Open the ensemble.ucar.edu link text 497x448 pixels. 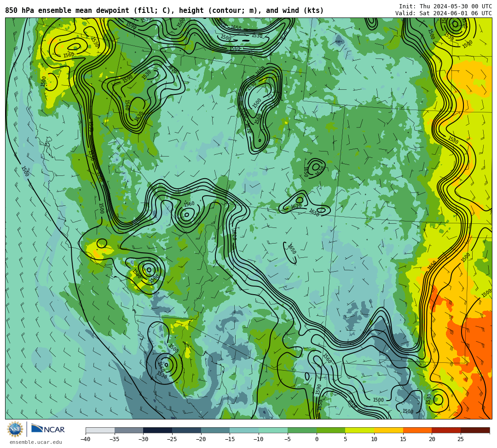pyautogui.click(x=36, y=442)
